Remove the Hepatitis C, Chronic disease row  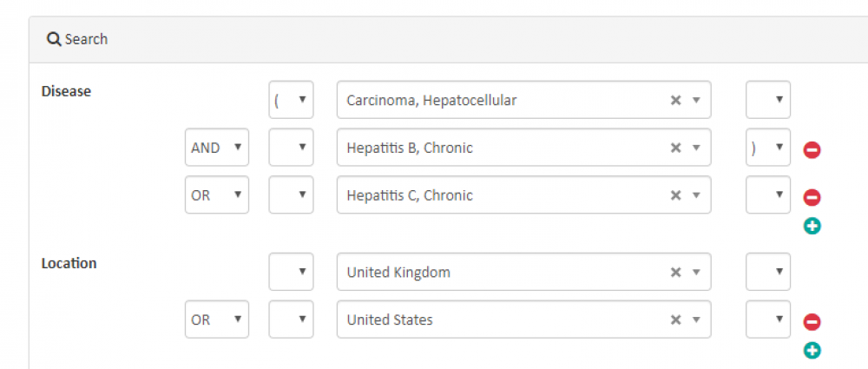click(812, 197)
